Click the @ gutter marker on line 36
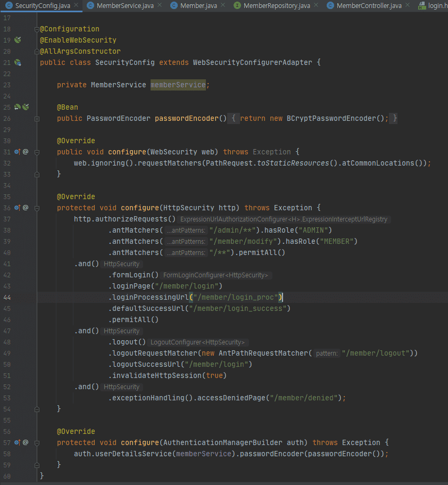The image size is (448, 485). point(26,208)
